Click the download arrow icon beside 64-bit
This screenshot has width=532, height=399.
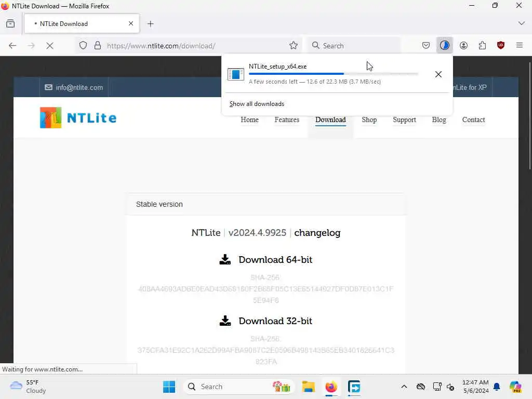tap(225, 260)
